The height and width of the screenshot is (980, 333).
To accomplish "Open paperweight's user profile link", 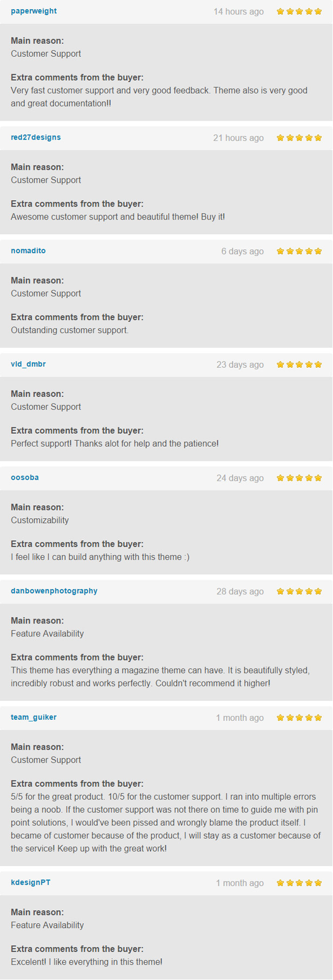I will click(34, 11).
